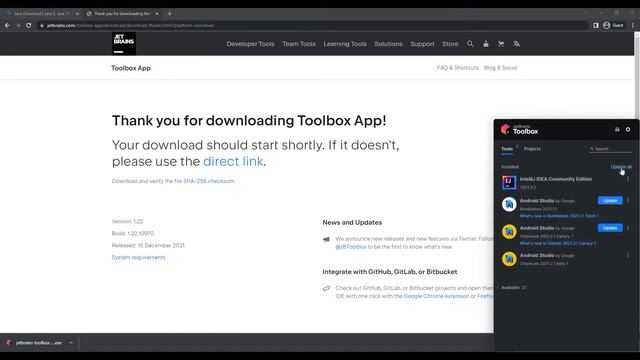Open the Support menu
This screenshot has width=640, height=360.
point(422,44)
